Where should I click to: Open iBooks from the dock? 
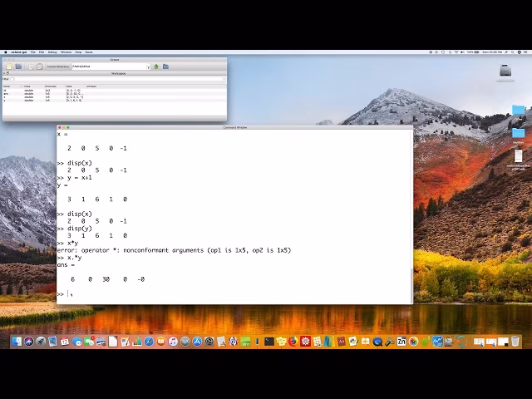[160, 342]
